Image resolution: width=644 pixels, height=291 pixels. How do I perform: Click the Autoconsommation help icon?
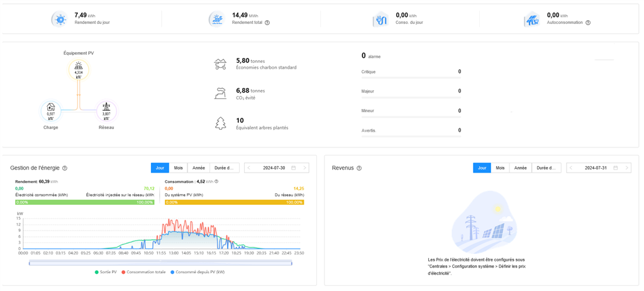pos(588,23)
